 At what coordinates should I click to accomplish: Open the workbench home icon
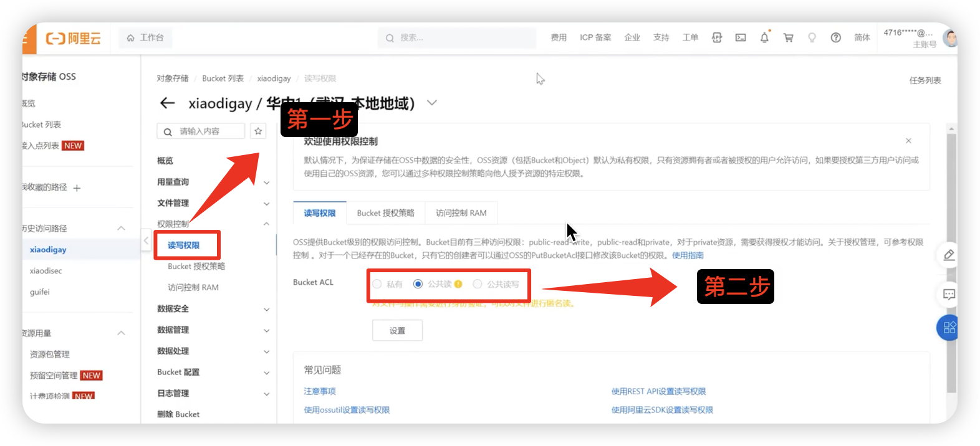[130, 38]
